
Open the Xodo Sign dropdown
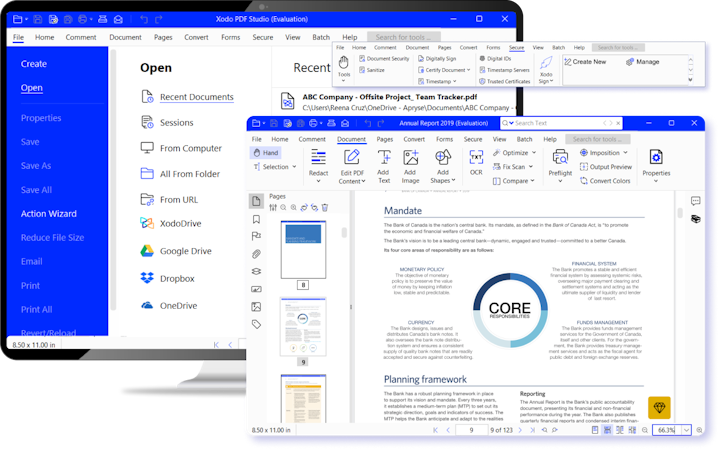546,70
